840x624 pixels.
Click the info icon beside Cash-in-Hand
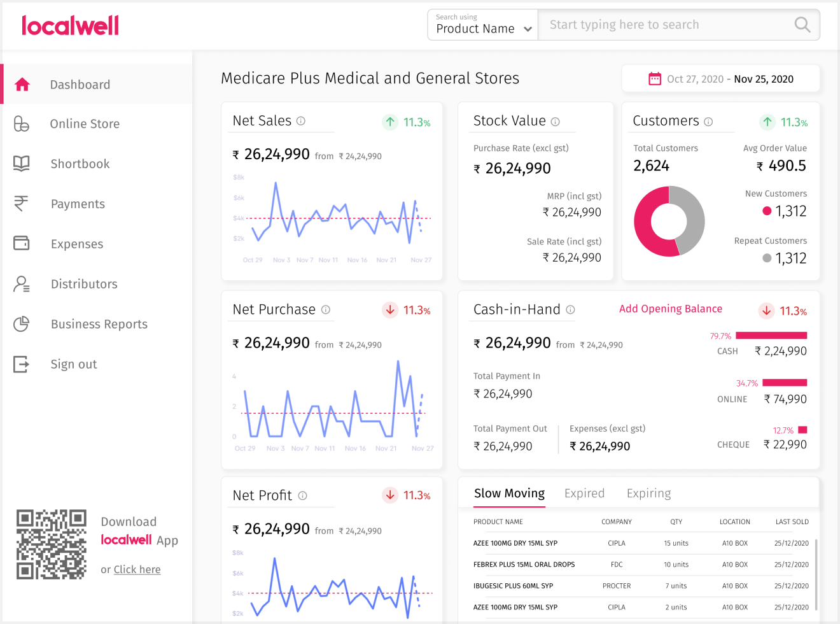(570, 310)
